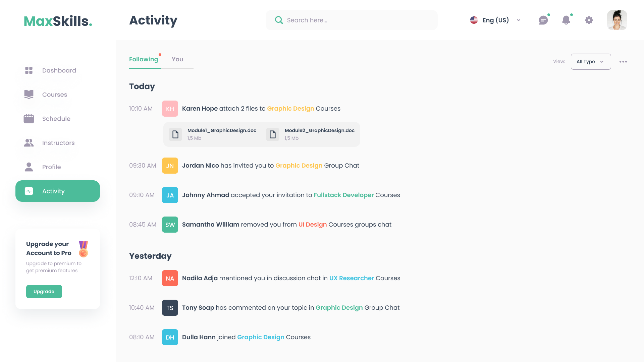Click the Instructors people icon in sidebar
The height and width of the screenshot is (362, 644).
pyautogui.click(x=29, y=143)
